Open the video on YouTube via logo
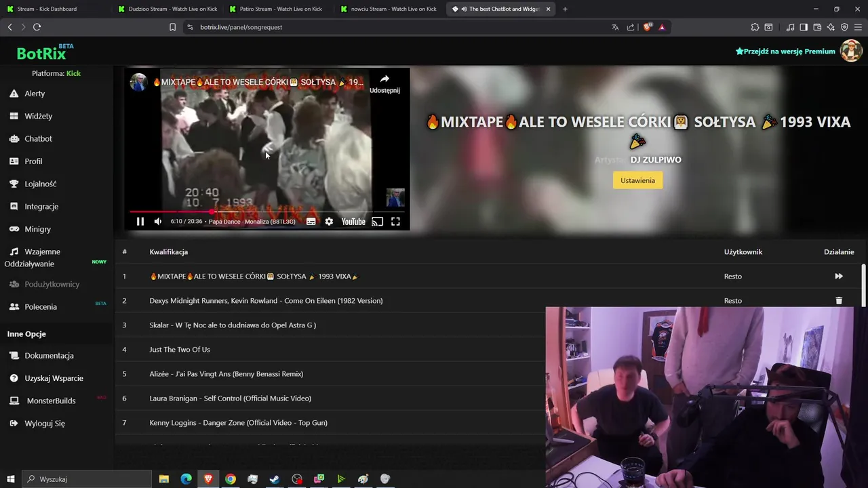This screenshot has width=868, height=488. pos(353,222)
